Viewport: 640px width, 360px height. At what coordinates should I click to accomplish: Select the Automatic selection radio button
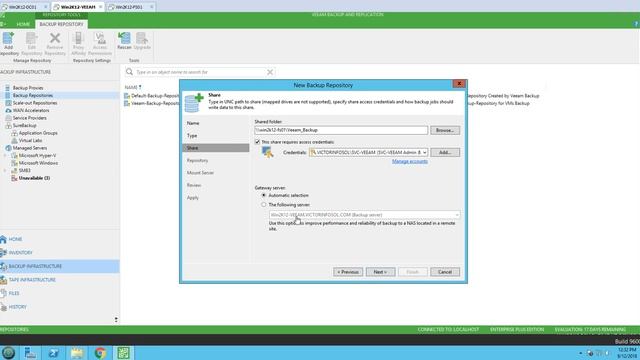[x=264, y=195]
